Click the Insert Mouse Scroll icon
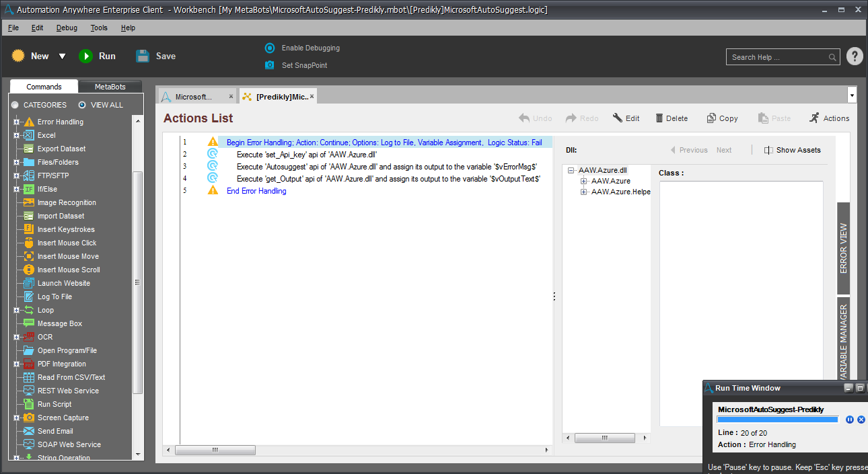868x474 pixels. click(29, 270)
